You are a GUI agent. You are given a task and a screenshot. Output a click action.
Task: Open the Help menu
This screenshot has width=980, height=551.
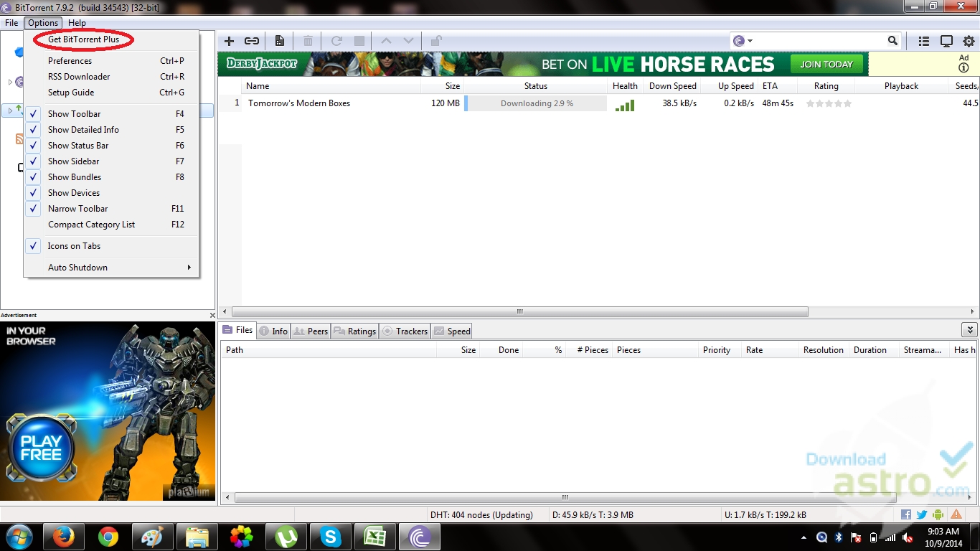tap(77, 23)
